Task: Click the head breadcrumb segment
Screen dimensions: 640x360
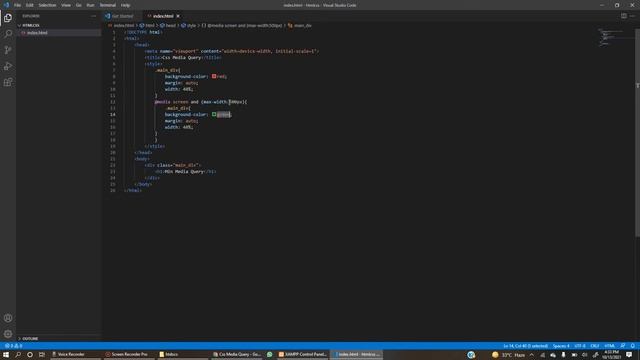Action: point(168,25)
